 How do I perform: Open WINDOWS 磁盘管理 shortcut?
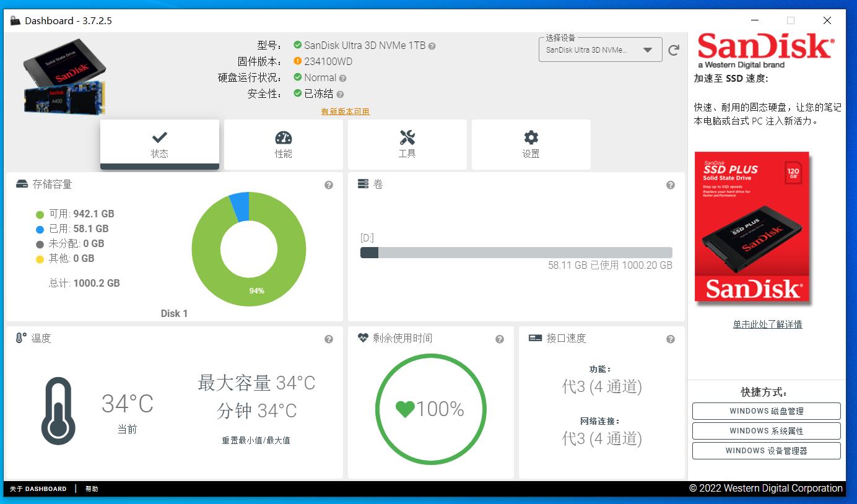tap(766, 411)
